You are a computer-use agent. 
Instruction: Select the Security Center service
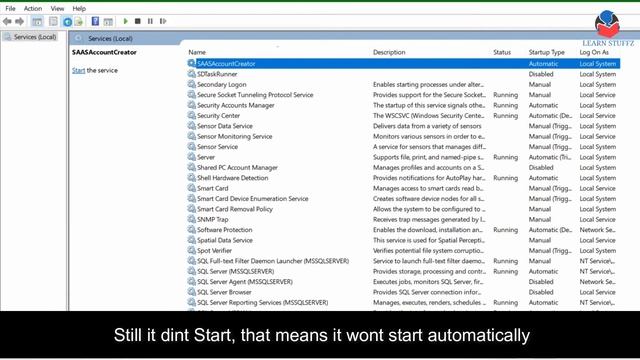[x=218, y=116]
